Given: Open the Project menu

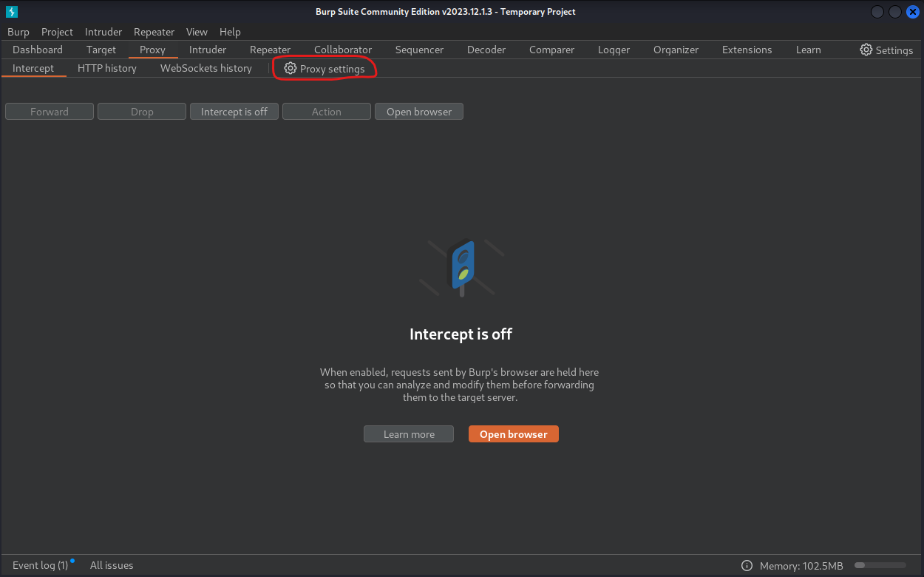Looking at the screenshot, I should 57,32.
